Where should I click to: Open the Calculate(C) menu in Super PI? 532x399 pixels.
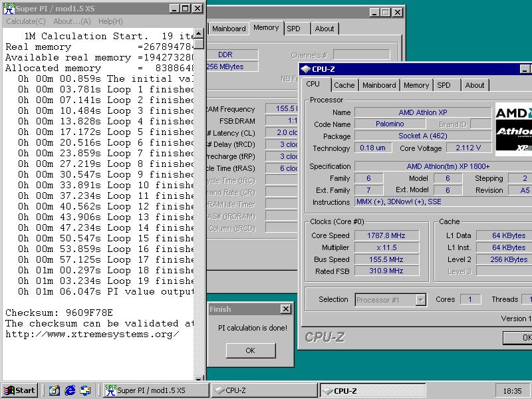coord(26,21)
